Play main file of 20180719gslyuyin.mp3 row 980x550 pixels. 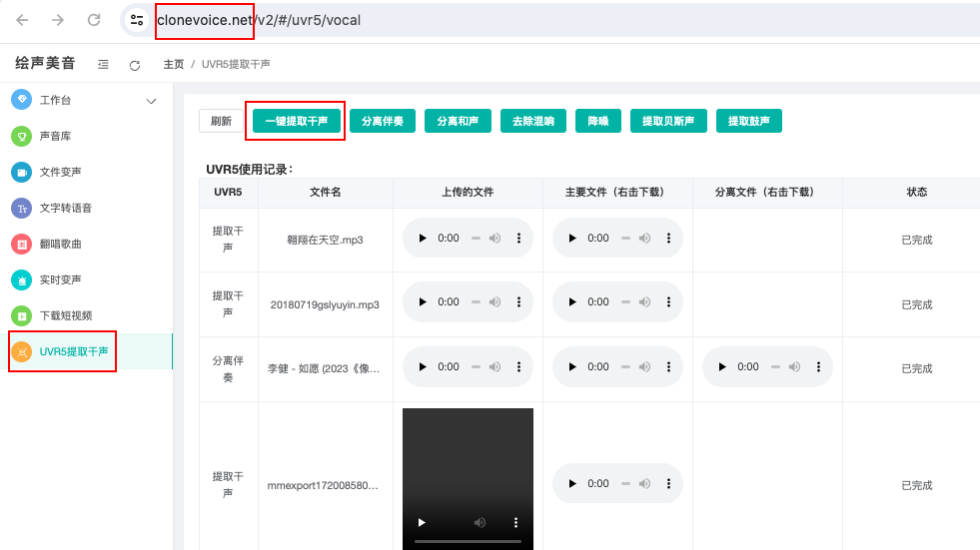(x=572, y=302)
